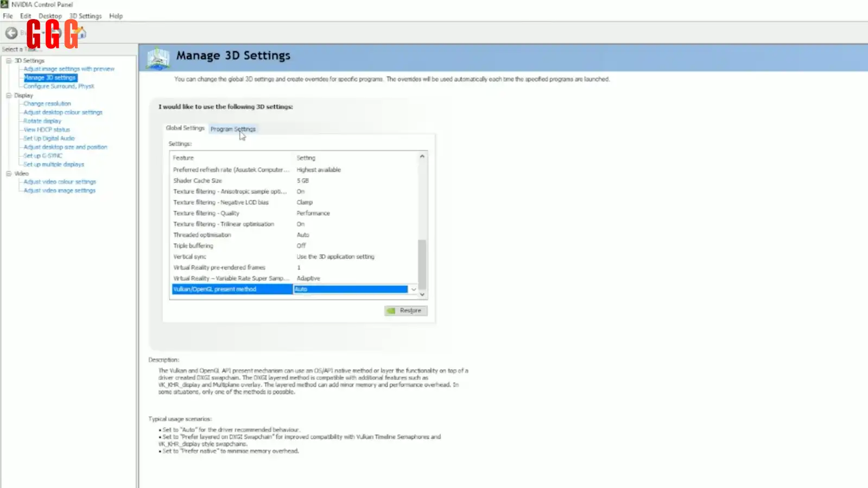Click the settings list scrollbar thumb

tap(422, 264)
